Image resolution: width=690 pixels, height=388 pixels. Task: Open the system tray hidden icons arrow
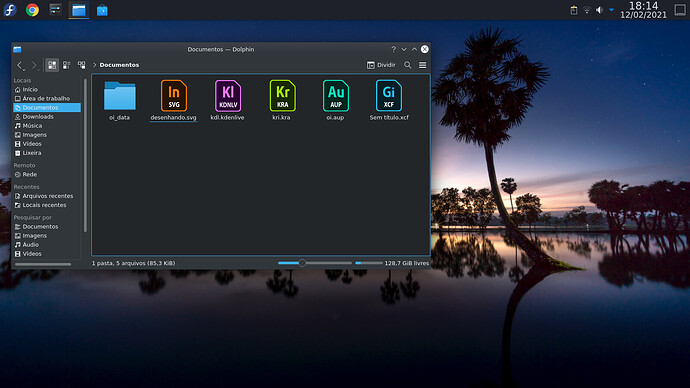pos(611,10)
